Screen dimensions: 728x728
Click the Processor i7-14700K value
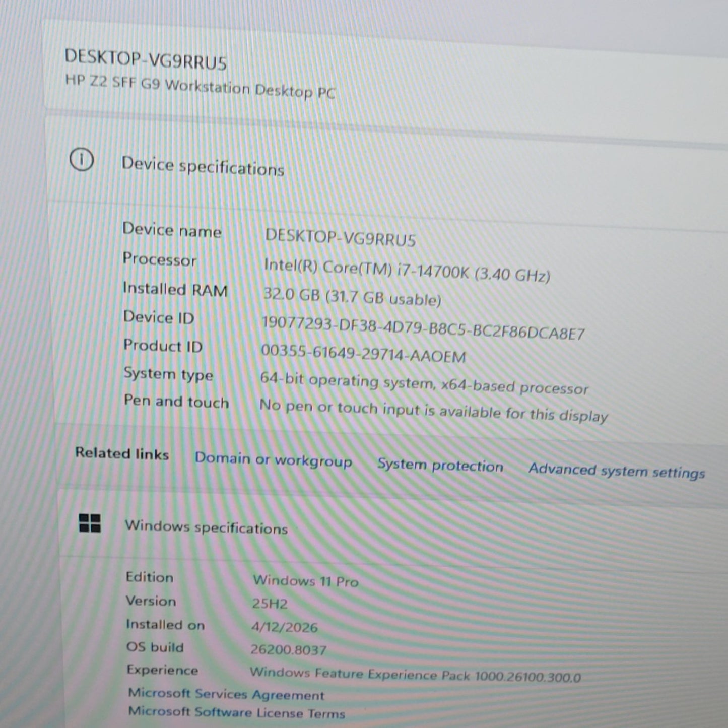407,271
